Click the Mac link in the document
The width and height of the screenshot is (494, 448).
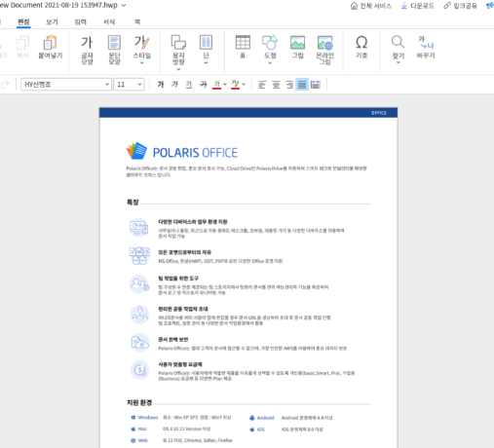pos(142,429)
